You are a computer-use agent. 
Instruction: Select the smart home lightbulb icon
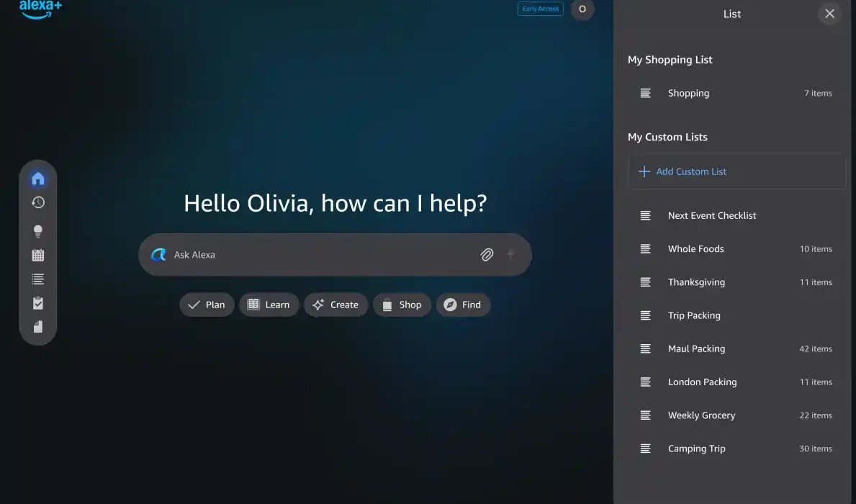[38, 231]
